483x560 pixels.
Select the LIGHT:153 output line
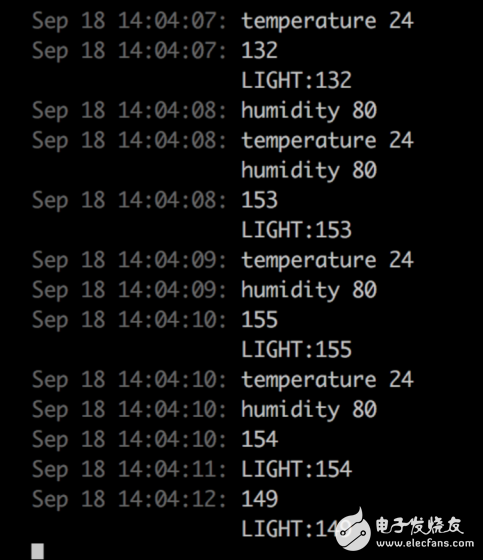pos(297,230)
